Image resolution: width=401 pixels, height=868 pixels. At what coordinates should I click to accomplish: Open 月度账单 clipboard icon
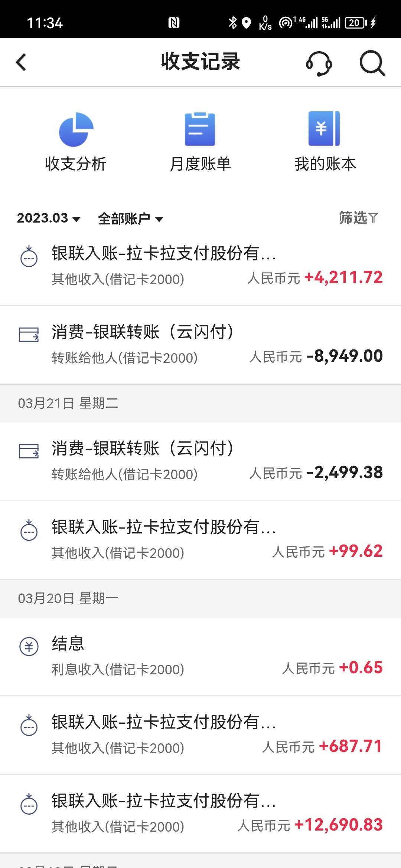point(200,129)
